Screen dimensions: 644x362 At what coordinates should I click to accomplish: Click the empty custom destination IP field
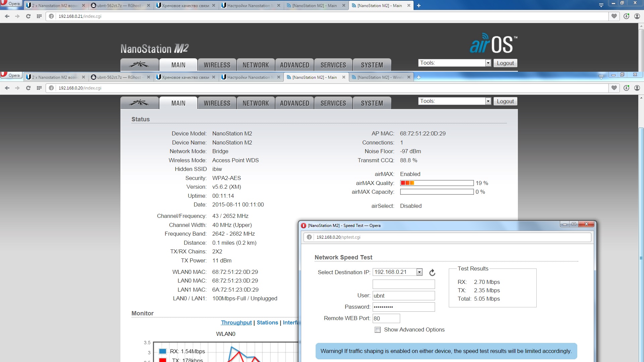pos(404,284)
